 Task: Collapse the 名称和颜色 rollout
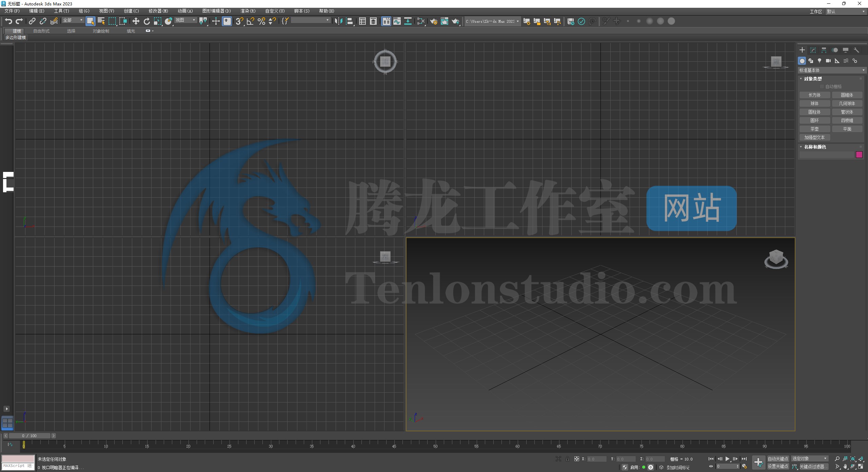pos(815,147)
